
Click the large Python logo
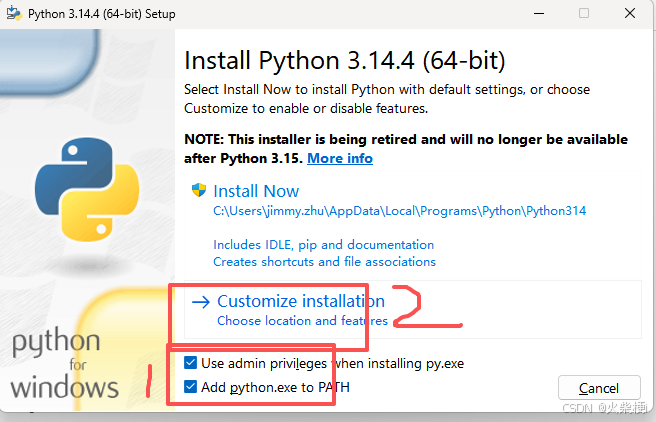(x=87, y=189)
